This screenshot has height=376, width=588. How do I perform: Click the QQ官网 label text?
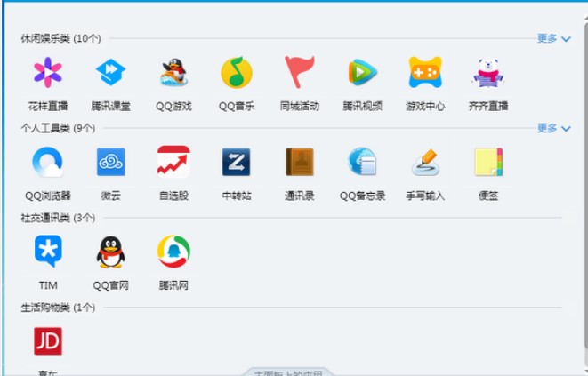pos(110,285)
